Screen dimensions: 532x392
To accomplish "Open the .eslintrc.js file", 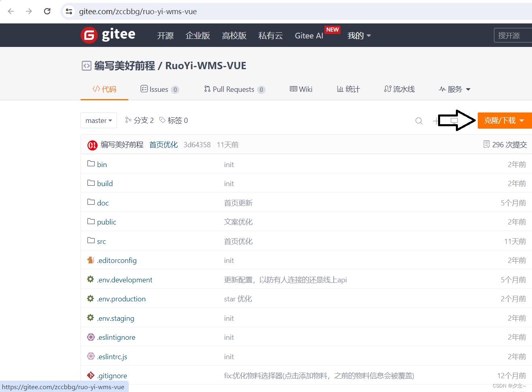I will [x=112, y=356].
